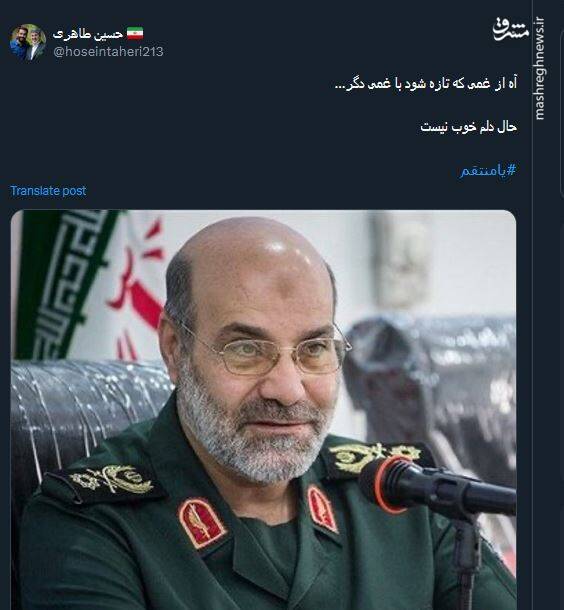Click the right red collar tab
Image resolution: width=564 pixels, height=610 pixels.
tap(322, 509)
